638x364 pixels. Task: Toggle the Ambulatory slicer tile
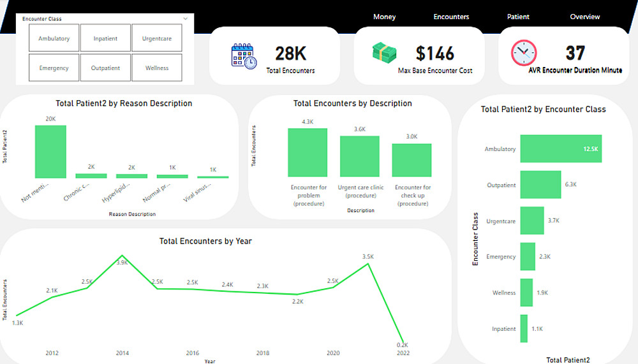pos(54,38)
